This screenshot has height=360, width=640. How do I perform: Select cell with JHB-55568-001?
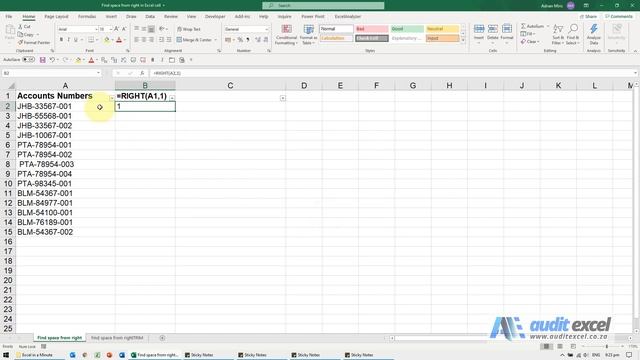click(x=65, y=116)
